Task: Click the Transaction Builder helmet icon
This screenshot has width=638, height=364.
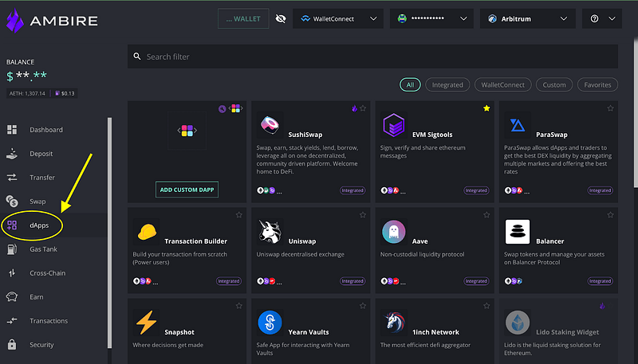Action: (147, 232)
